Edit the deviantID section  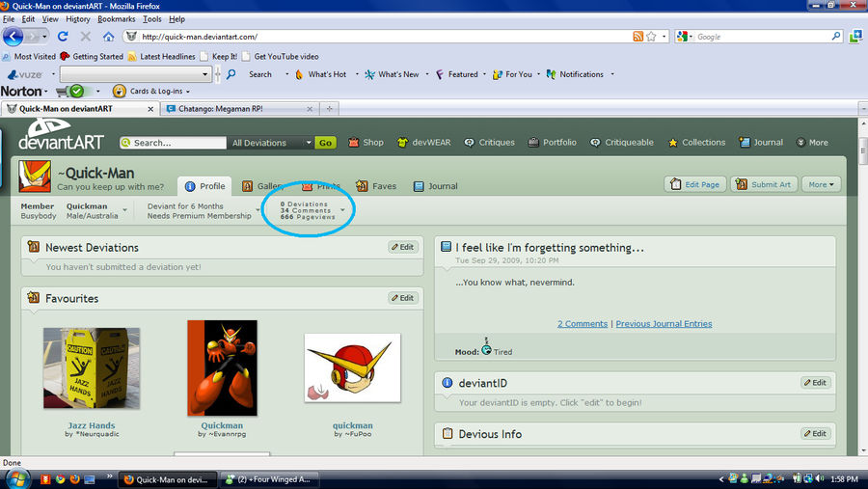click(815, 383)
